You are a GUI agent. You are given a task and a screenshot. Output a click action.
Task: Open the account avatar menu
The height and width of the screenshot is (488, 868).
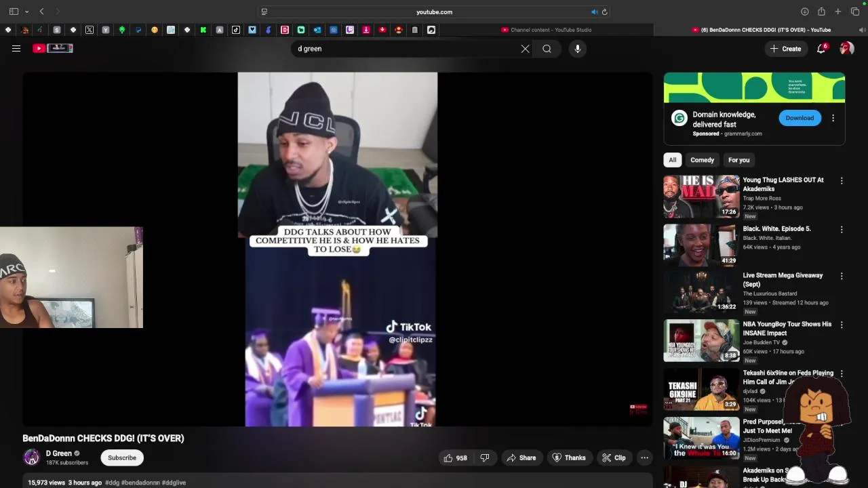click(x=846, y=48)
